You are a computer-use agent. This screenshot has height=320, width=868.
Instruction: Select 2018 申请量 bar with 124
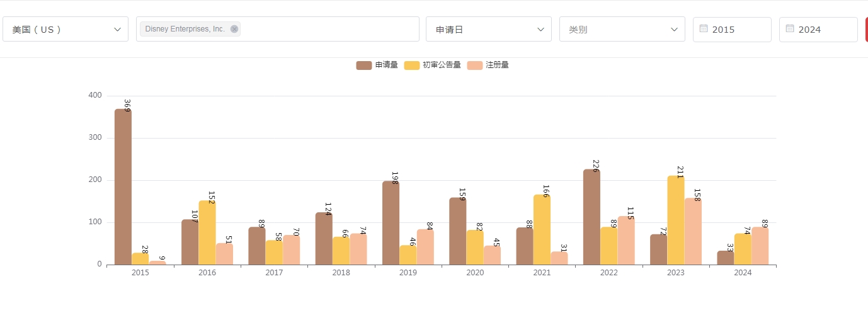(324, 238)
